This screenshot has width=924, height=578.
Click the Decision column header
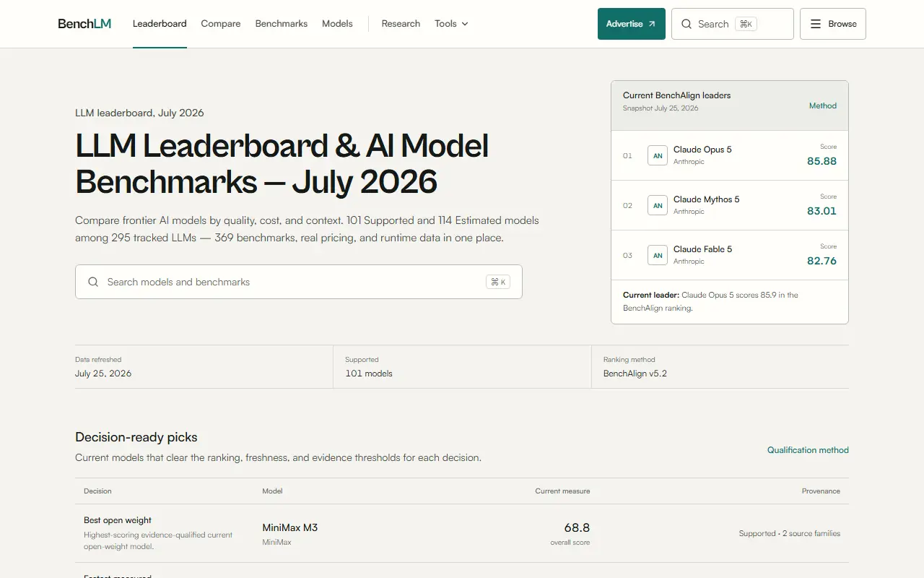point(97,491)
